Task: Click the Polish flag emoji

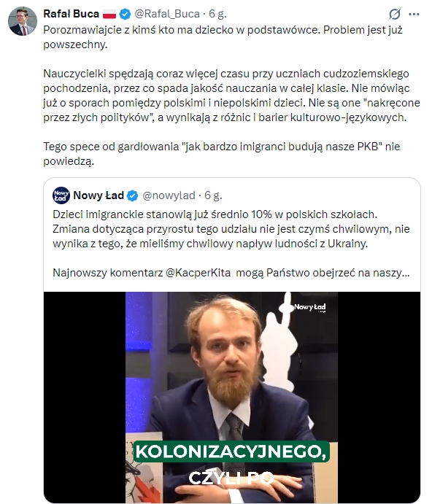Action: coord(109,14)
